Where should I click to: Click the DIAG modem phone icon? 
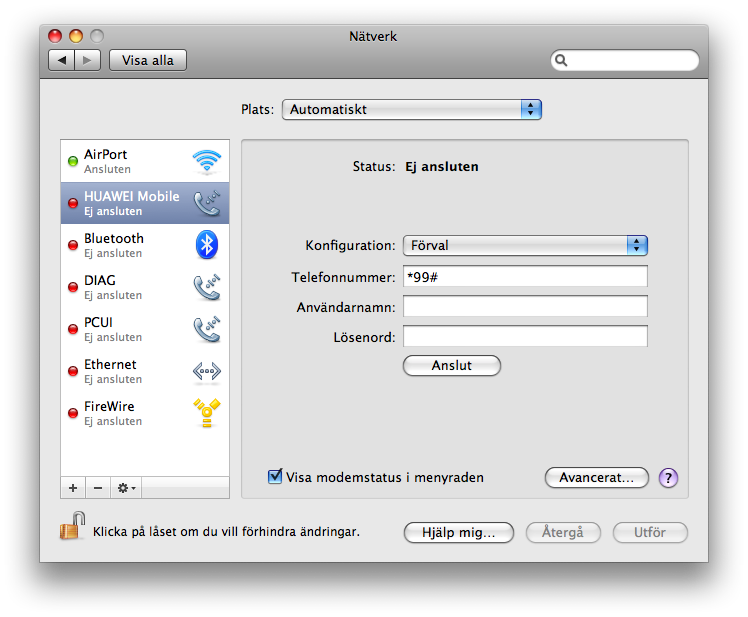pos(207,287)
